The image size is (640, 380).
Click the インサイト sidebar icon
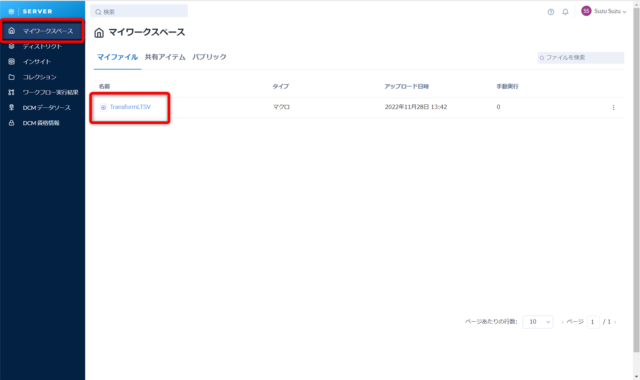pyautogui.click(x=11, y=62)
